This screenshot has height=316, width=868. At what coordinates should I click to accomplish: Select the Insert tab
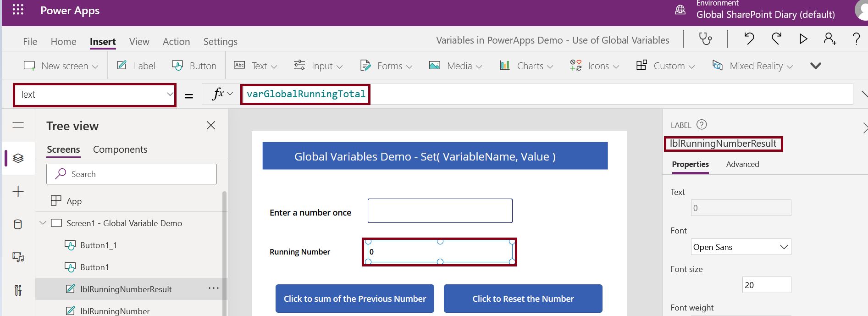click(x=103, y=41)
